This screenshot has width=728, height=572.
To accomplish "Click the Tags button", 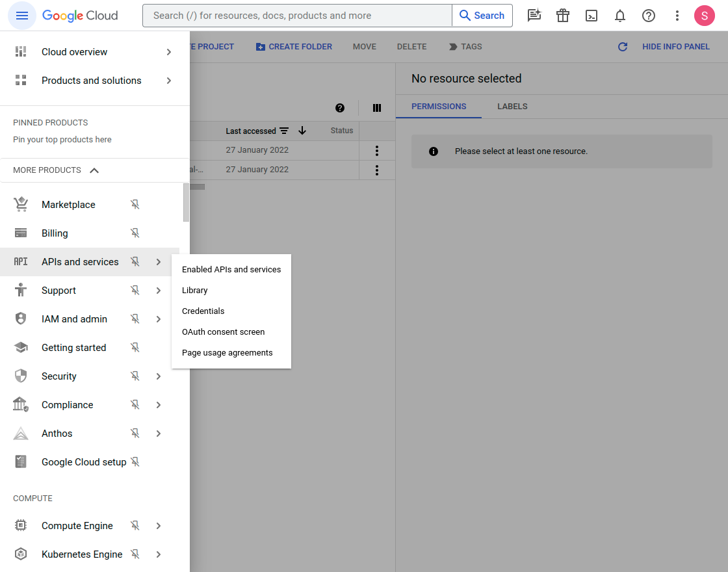I will (465, 47).
